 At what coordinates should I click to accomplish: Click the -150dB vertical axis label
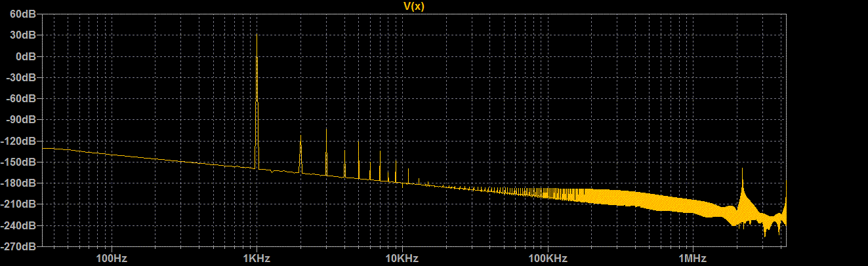(20, 162)
